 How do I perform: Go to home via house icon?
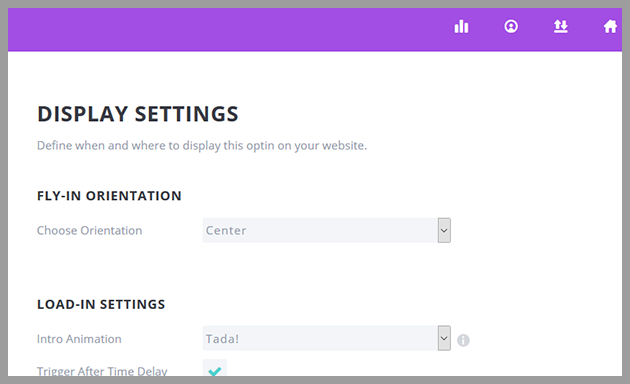tap(610, 27)
